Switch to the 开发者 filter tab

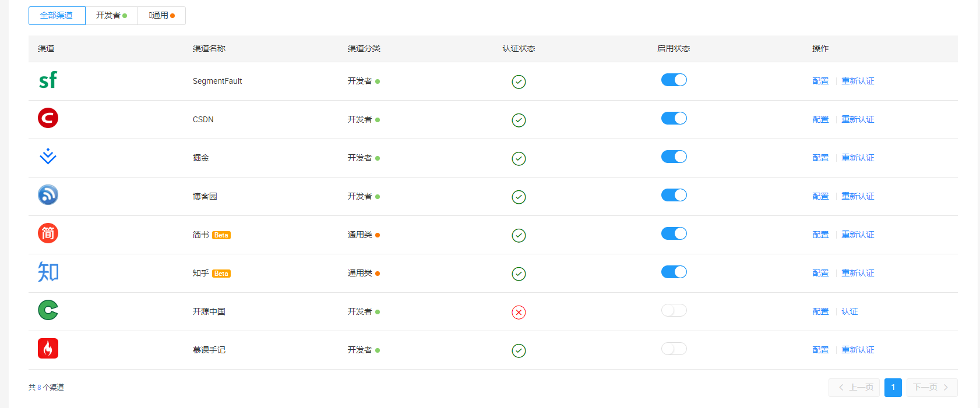(111, 16)
